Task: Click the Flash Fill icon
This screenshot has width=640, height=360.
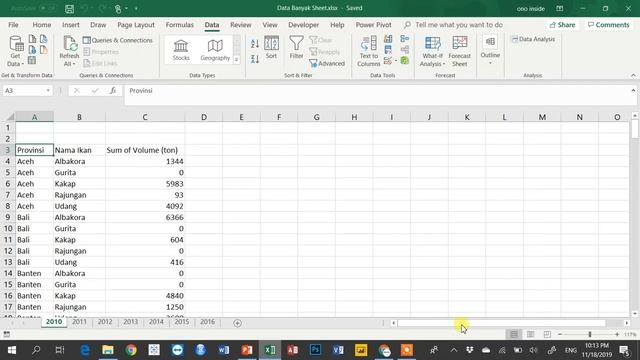Action: pyautogui.click(x=388, y=39)
